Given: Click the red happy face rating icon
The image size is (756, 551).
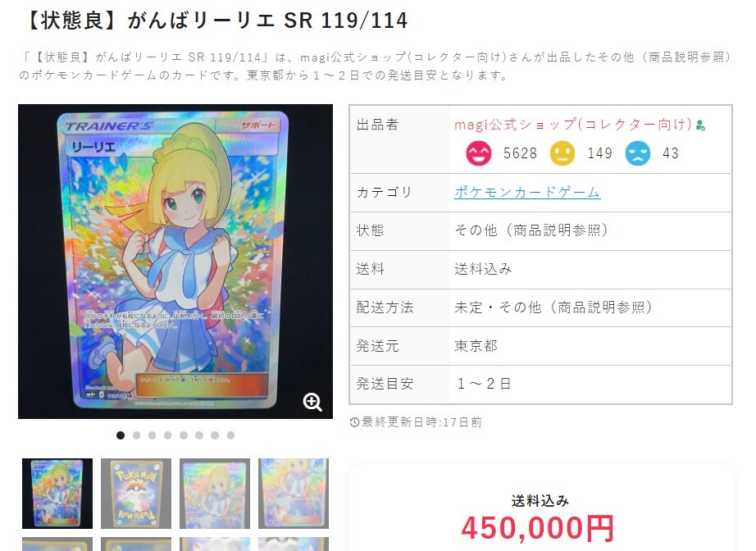Looking at the screenshot, I should (x=478, y=153).
